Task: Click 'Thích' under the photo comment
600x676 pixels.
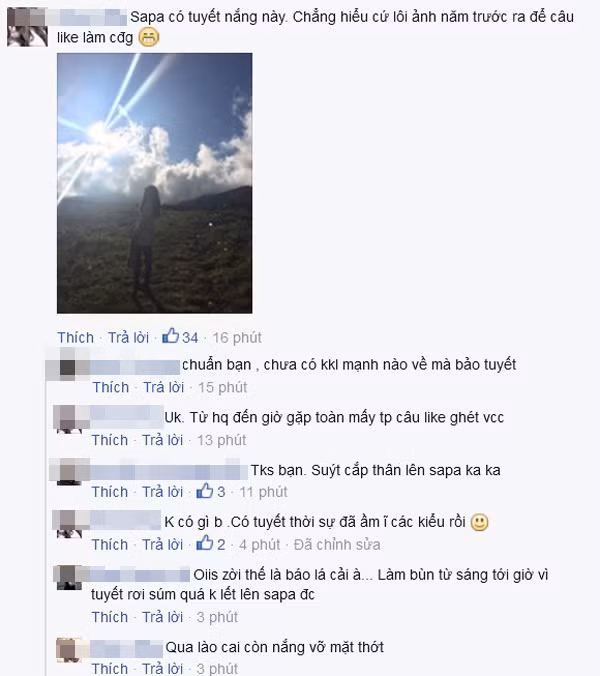Action: [75, 338]
